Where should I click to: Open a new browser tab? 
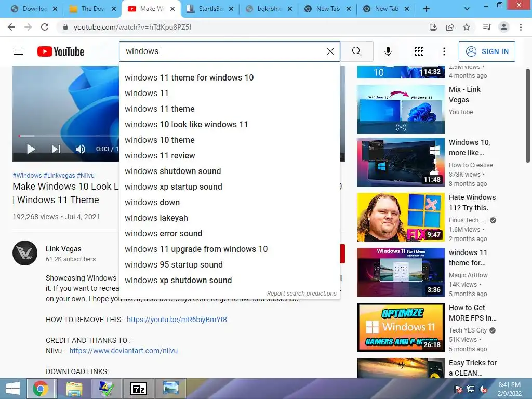(x=426, y=9)
